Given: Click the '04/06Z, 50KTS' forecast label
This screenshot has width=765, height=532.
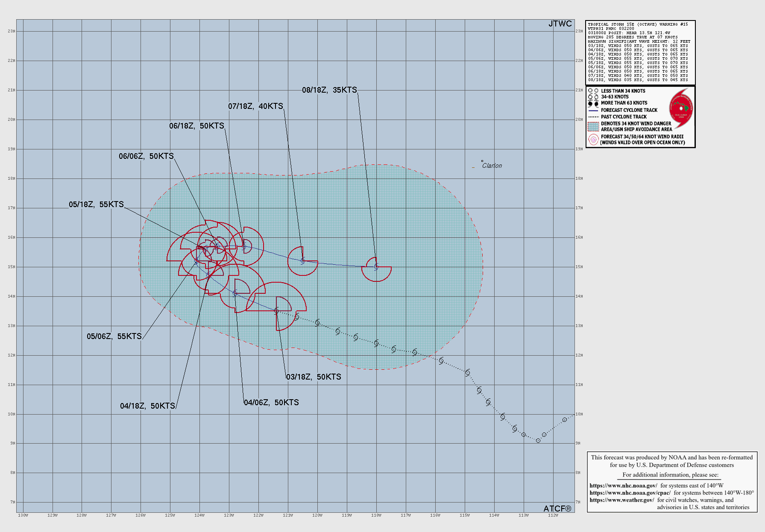Looking at the screenshot, I should pos(271,403).
